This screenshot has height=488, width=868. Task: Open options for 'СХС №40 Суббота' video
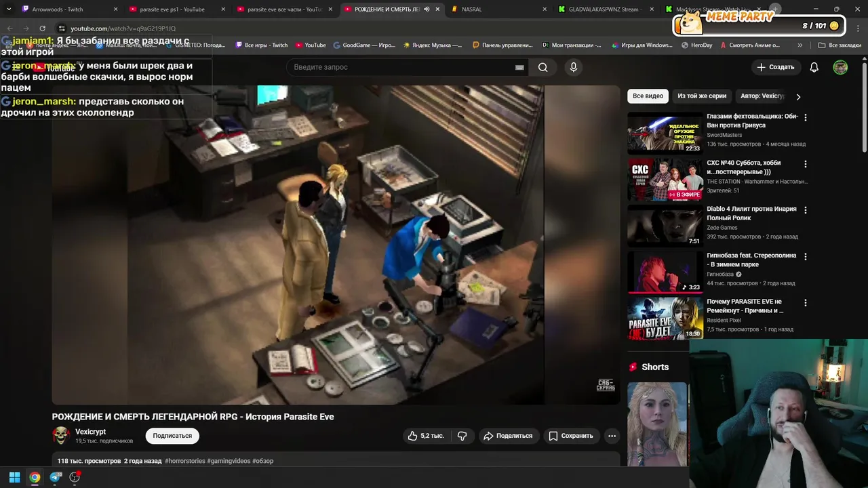[806, 164]
